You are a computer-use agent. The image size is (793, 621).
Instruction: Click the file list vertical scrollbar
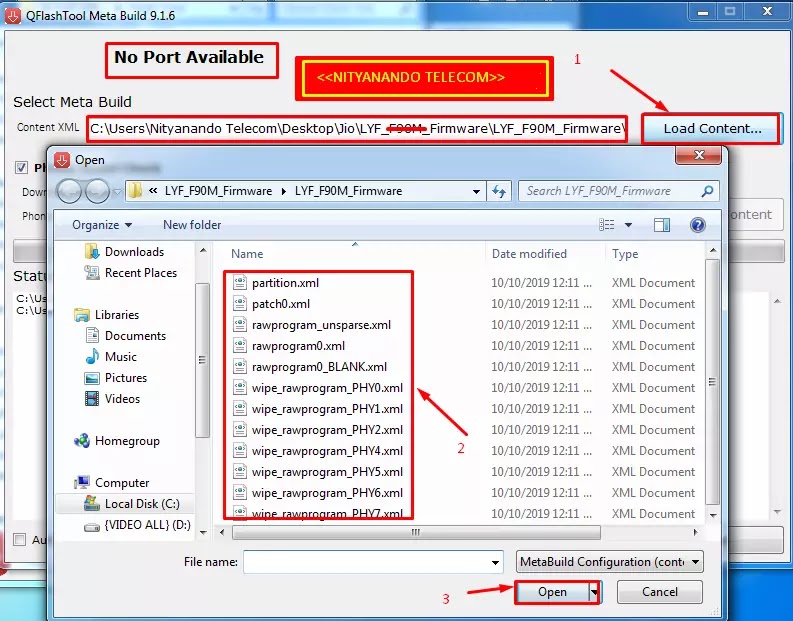713,382
